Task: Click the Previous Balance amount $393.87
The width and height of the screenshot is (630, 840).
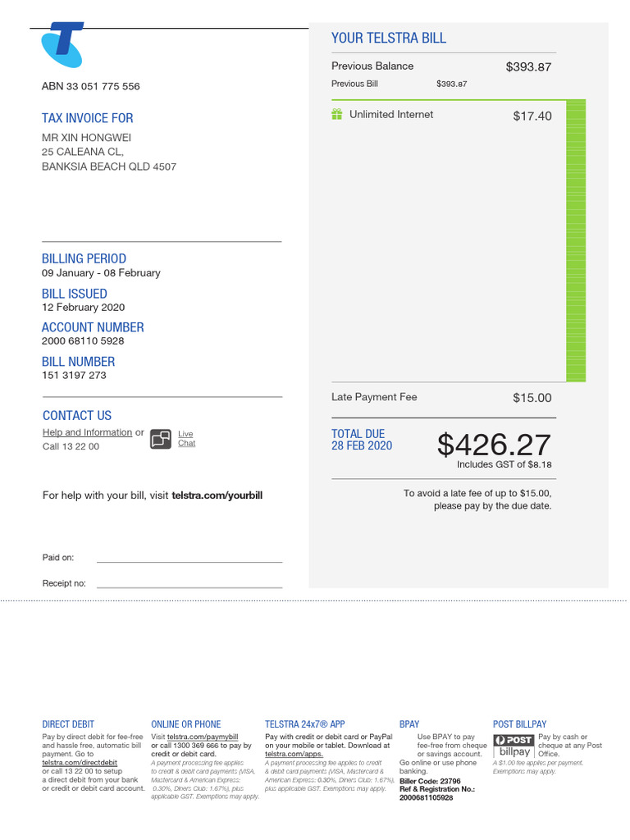Action: (x=528, y=67)
